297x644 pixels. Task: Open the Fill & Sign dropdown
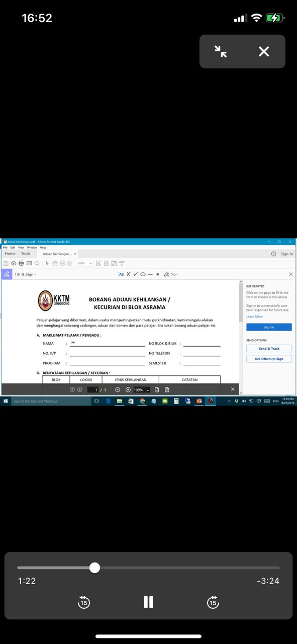click(25, 274)
